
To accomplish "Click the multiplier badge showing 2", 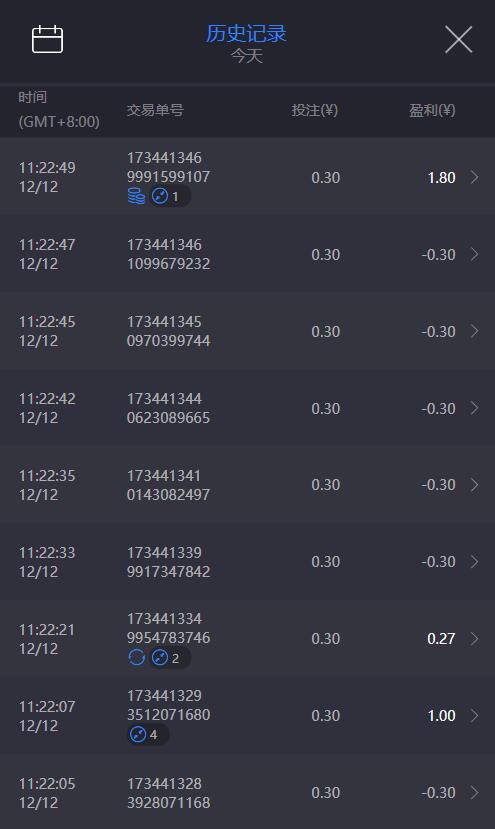I will tap(170, 658).
